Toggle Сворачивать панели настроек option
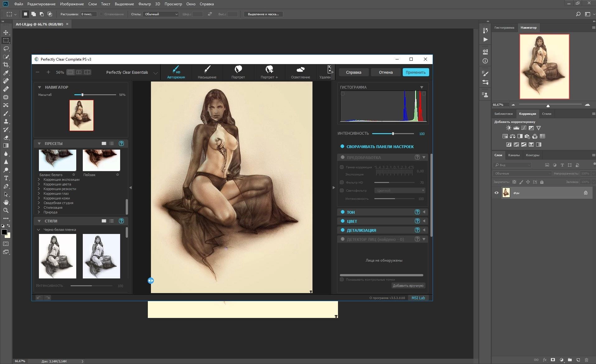The height and width of the screenshot is (364, 596). (342, 146)
